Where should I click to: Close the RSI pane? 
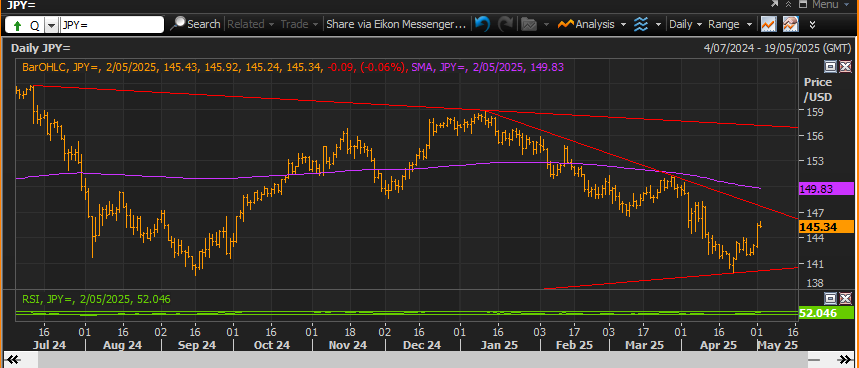tap(845, 298)
